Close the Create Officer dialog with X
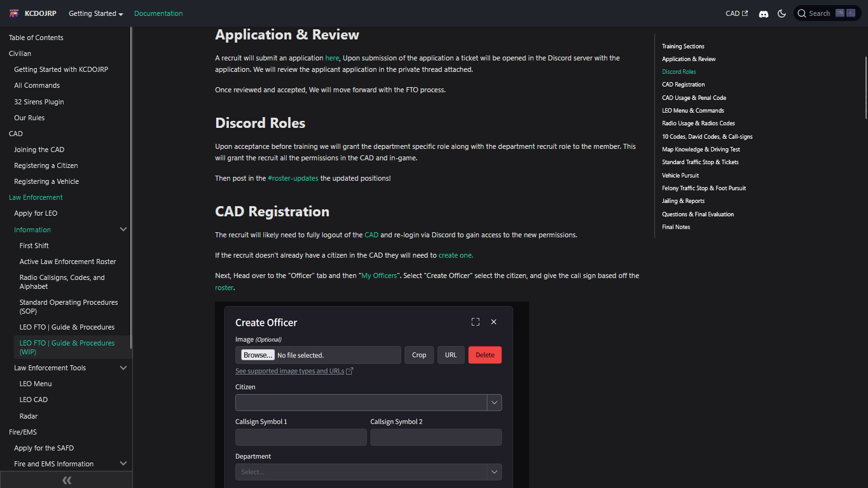Screen dimensions: 868x488 point(493,322)
